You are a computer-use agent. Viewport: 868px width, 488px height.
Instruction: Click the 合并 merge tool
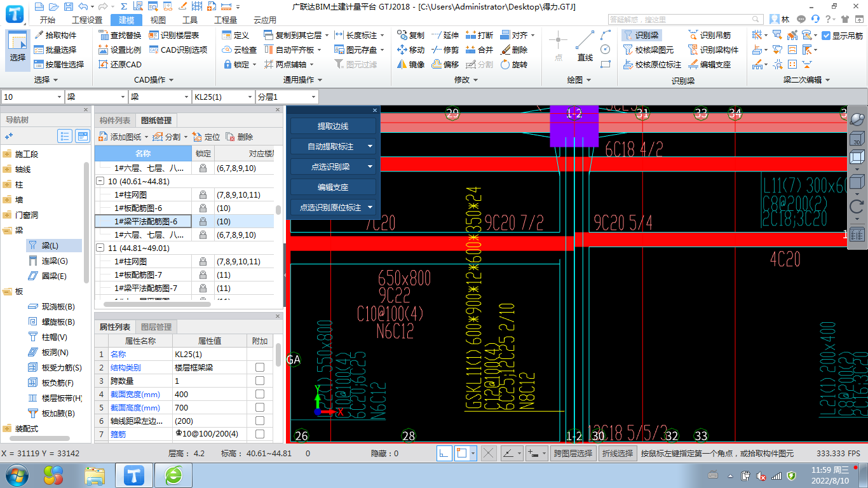(479, 50)
